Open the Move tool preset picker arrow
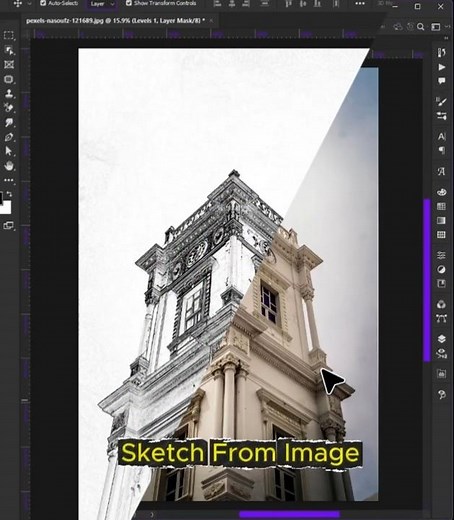The image size is (454, 520). tap(29, 4)
